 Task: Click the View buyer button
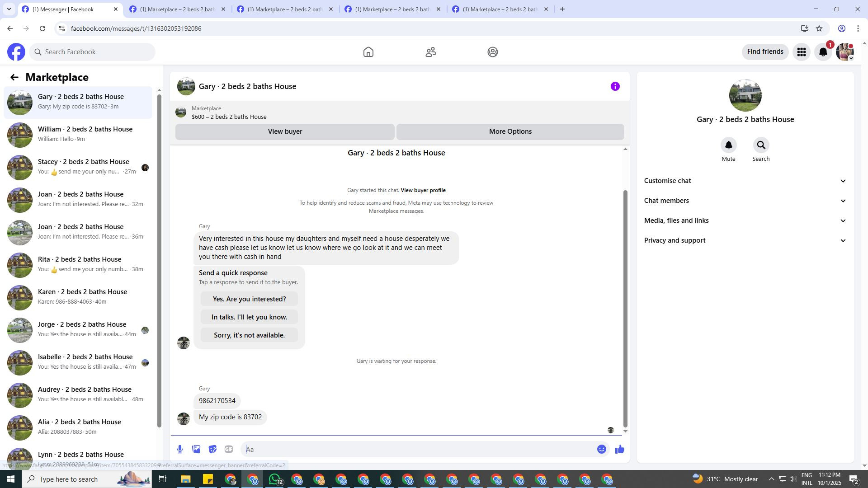point(285,131)
